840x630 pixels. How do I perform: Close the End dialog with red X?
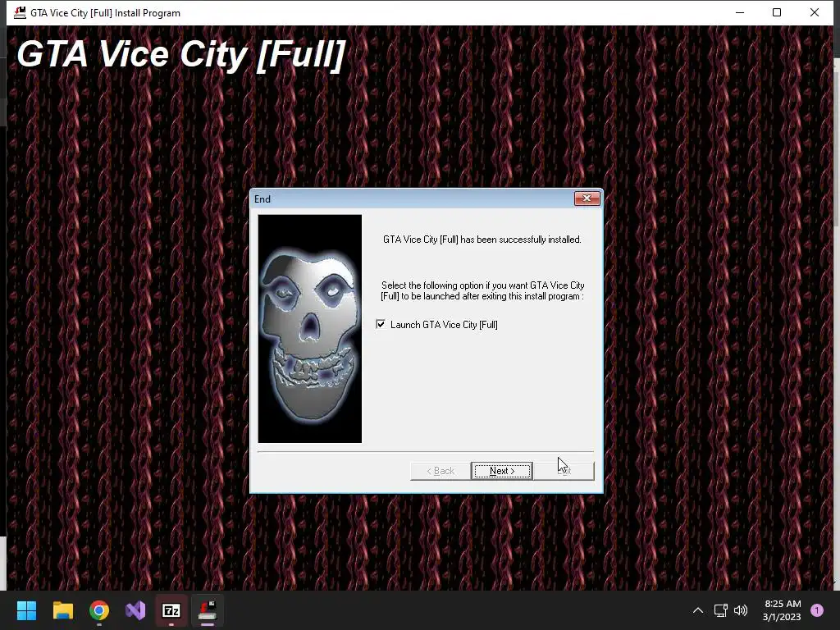587,199
